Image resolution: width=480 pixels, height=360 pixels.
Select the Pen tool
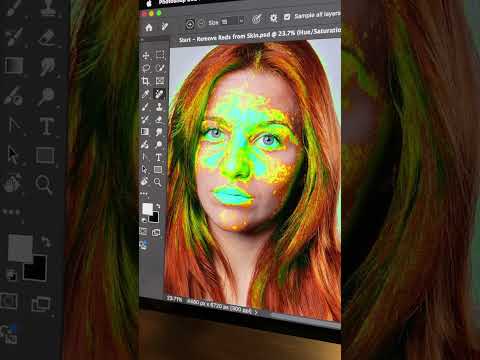145,157
